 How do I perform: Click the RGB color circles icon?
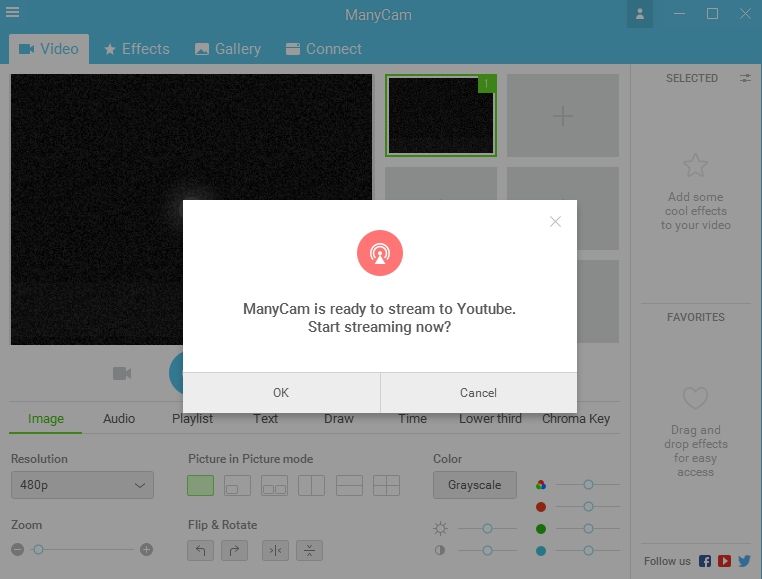tap(541, 485)
